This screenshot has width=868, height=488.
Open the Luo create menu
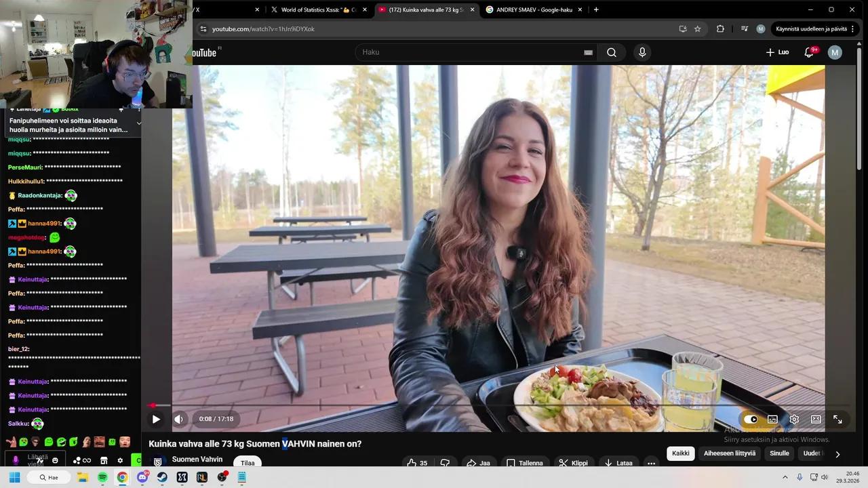pos(777,52)
